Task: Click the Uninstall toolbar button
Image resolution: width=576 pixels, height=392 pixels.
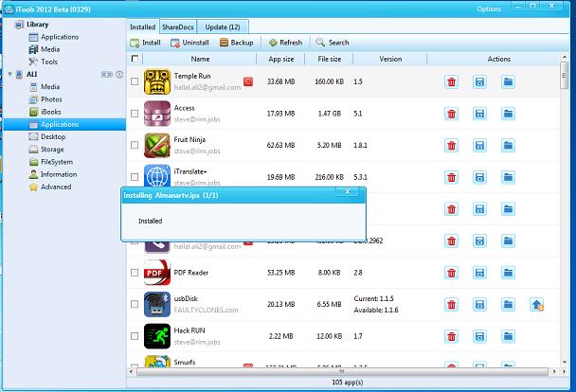Action: point(189,43)
